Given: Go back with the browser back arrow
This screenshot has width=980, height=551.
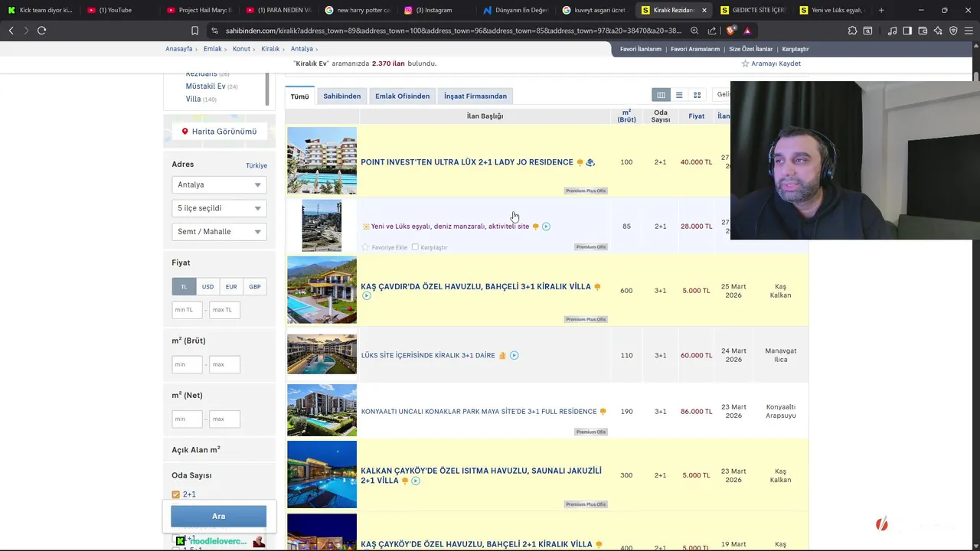Looking at the screenshot, I should coord(11,31).
